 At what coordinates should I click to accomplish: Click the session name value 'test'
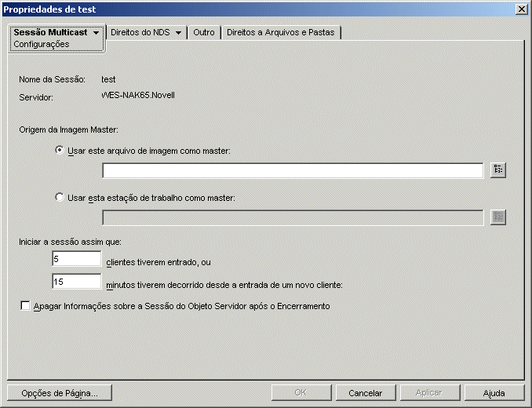pyautogui.click(x=108, y=79)
